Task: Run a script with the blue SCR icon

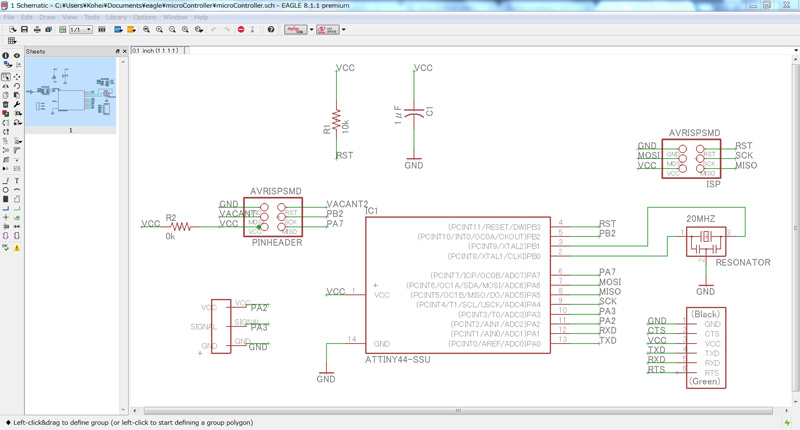Action: 118,30
